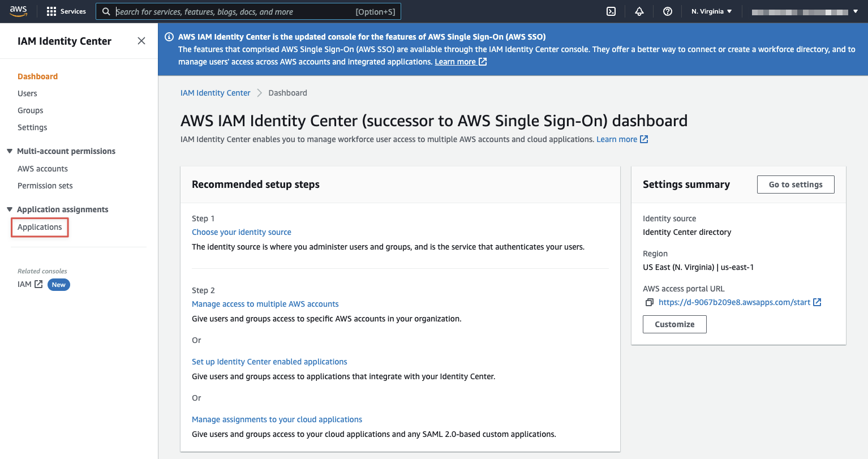This screenshot has width=868, height=459.
Task: Open Permission sets in the sidebar
Action: pyautogui.click(x=45, y=186)
